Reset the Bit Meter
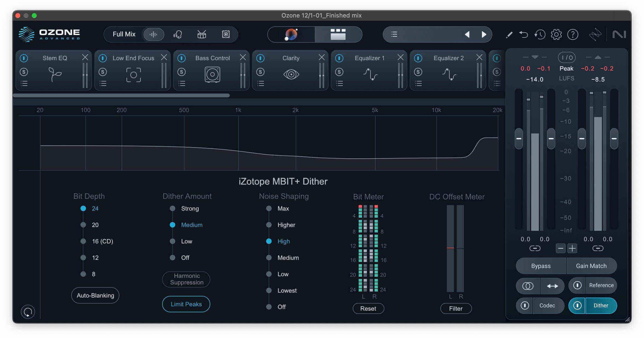This screenshot has width=644, height=338. [368, 308]
